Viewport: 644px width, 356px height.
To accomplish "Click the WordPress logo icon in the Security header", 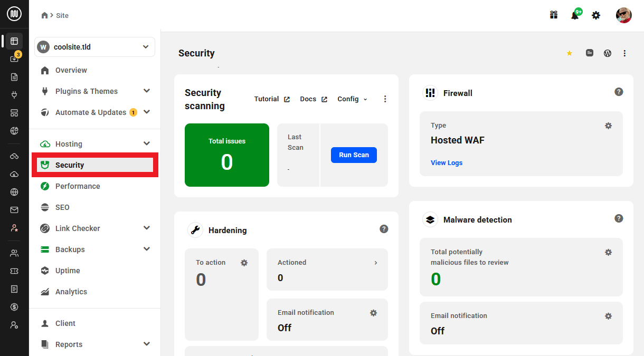I will coord(608,53).
